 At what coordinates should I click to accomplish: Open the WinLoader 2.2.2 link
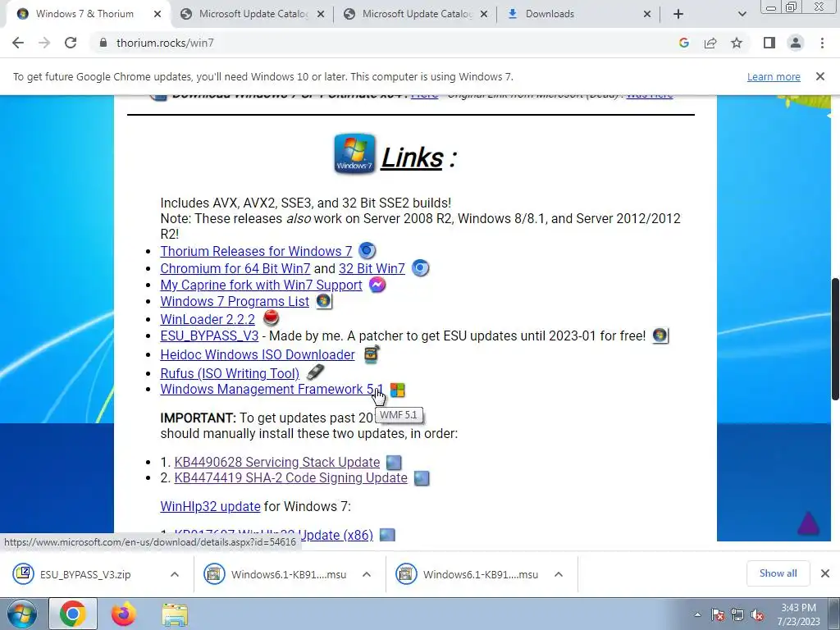(x=208, y=319)
